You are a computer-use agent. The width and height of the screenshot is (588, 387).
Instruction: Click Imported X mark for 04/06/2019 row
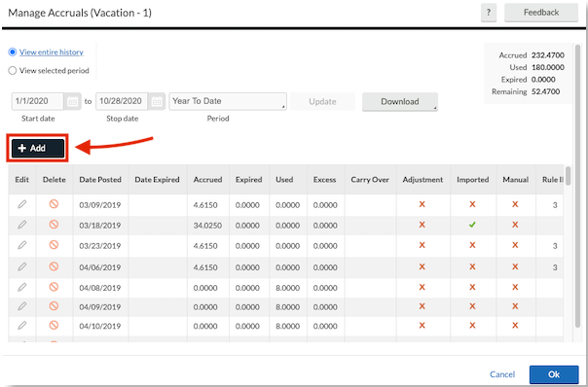tap(472, 266)
